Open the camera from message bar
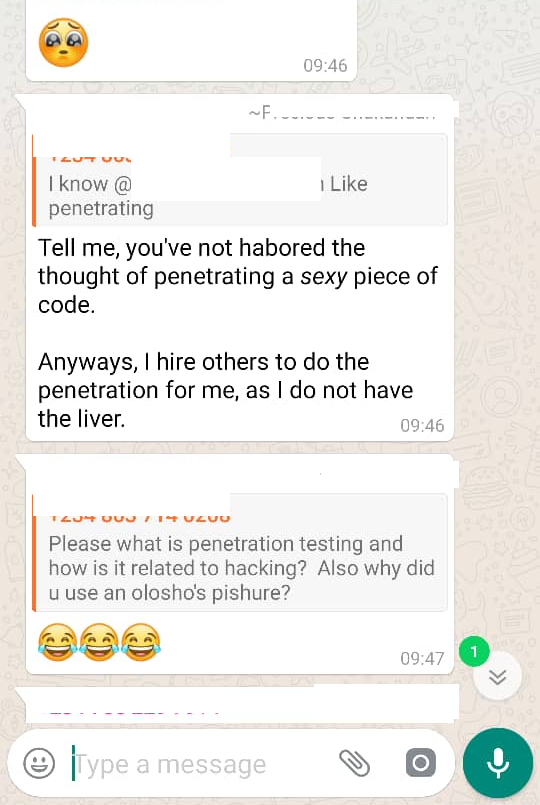Viewport: 540px width, 805px height. (420, 763)
